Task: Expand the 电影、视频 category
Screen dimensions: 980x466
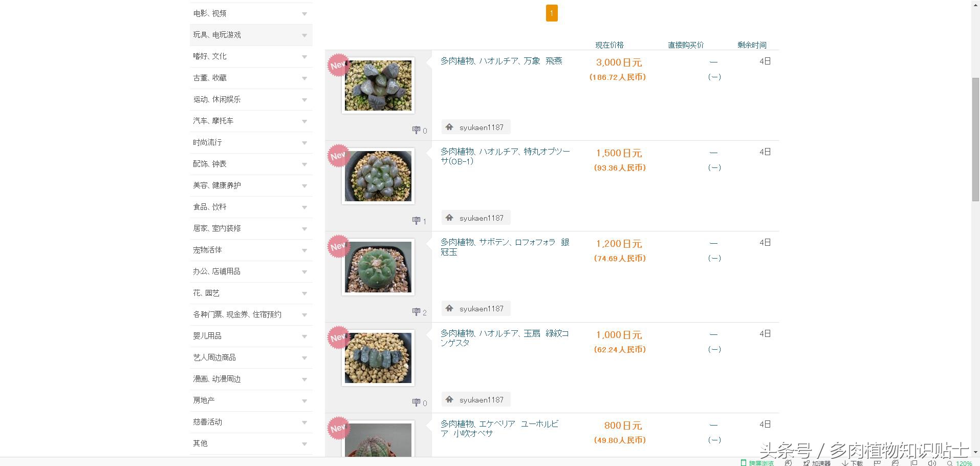Action: 304,14
